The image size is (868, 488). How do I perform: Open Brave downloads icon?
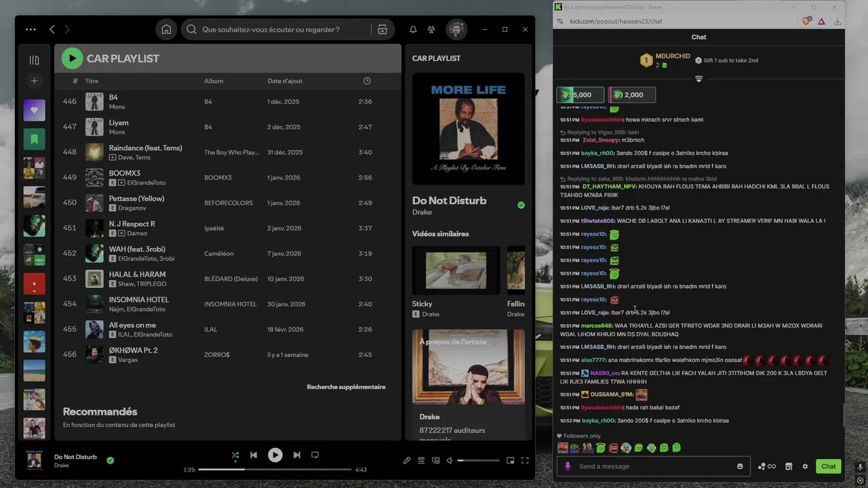pos(838,21)
